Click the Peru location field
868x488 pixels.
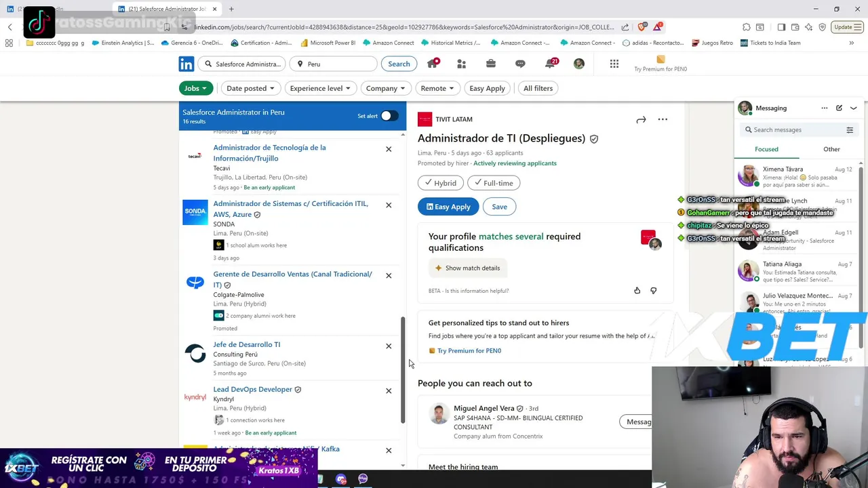pos(333,64)
